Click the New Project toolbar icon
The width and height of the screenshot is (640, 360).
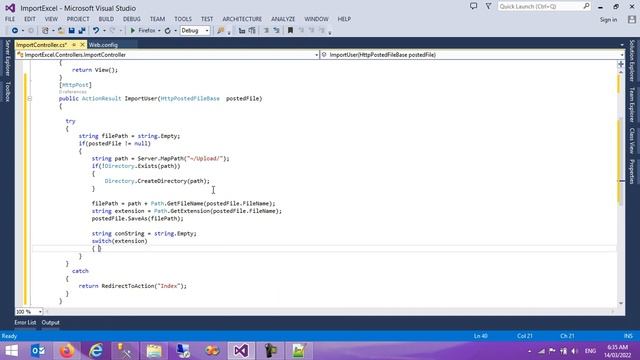point(45,31)
